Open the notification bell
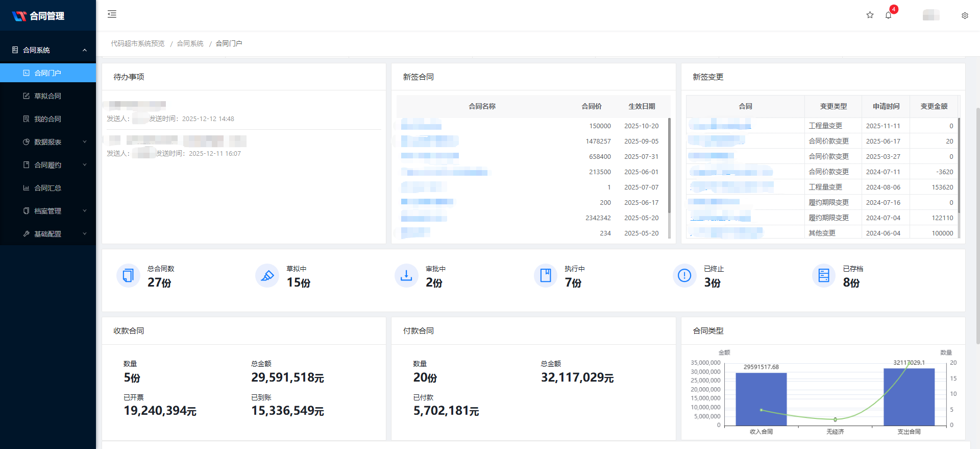Image resolution: width=980 pixels, height=449 pixels. tap(889, 15)
